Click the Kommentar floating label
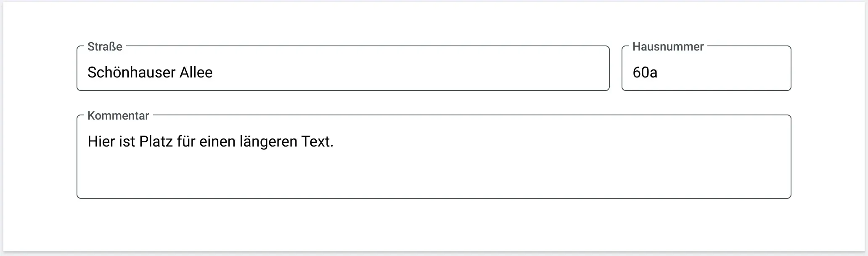 [x=118, y=116]
